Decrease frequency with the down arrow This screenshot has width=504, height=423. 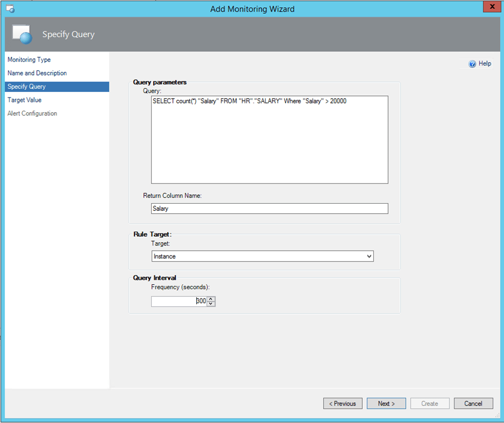tap(211, 304)
